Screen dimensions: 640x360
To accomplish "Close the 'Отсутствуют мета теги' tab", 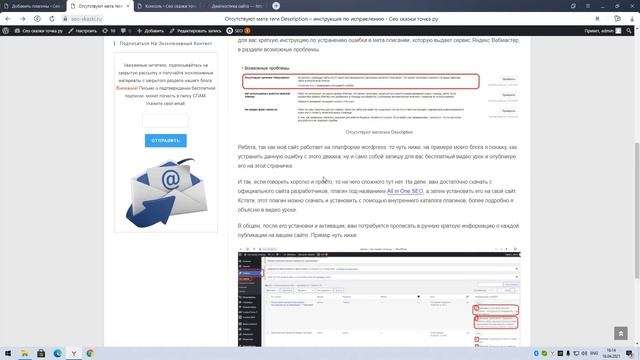I will pos(128,6).
